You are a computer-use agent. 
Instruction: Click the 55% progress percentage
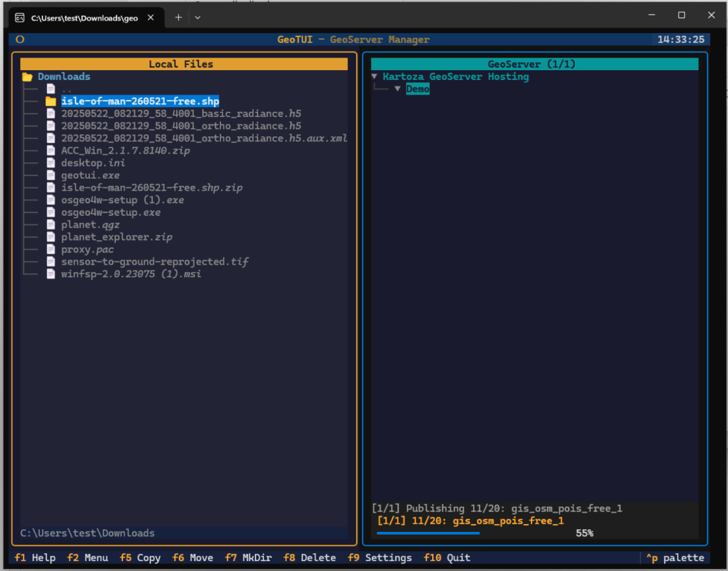[584, 533]
